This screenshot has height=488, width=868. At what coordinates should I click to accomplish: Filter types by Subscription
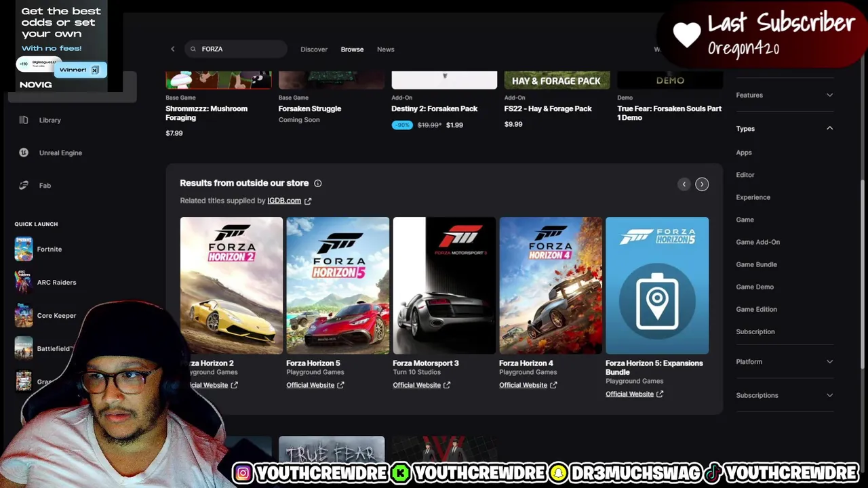coord(755,331)
